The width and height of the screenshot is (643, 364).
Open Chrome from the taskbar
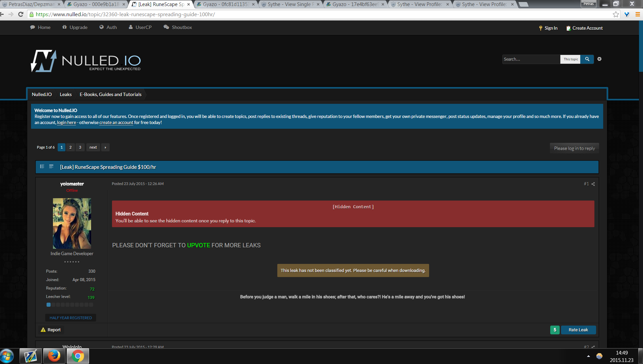78,356
